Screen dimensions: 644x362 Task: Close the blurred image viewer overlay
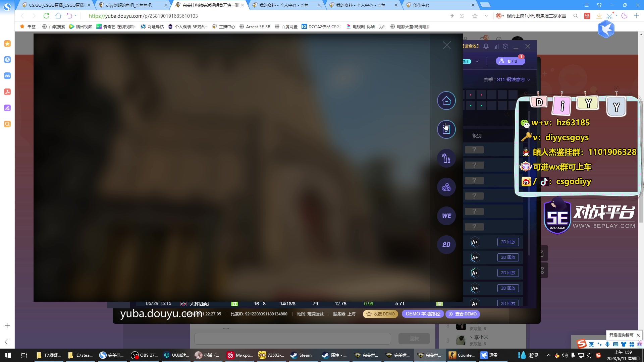[447, 45]
